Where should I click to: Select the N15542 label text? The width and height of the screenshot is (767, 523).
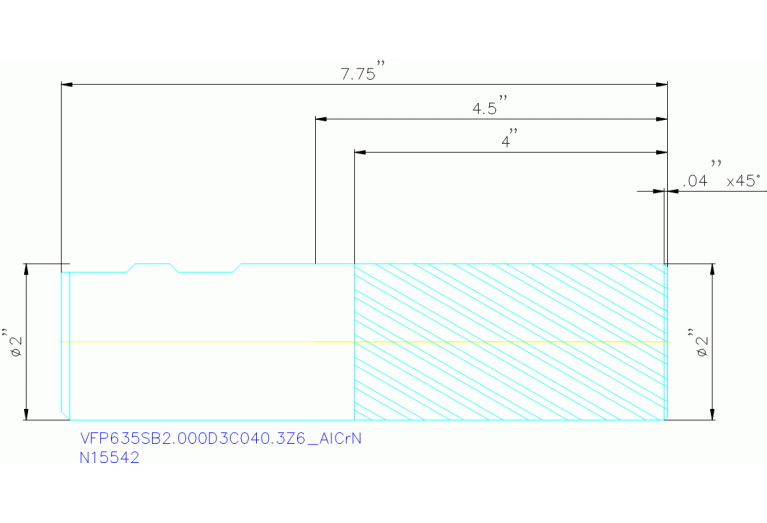tap(109, 458)
